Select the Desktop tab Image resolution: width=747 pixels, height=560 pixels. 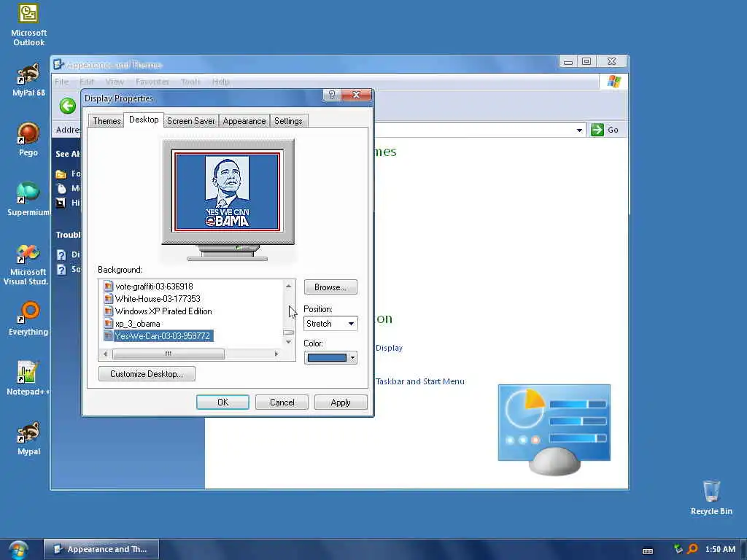tap(144, 120)
